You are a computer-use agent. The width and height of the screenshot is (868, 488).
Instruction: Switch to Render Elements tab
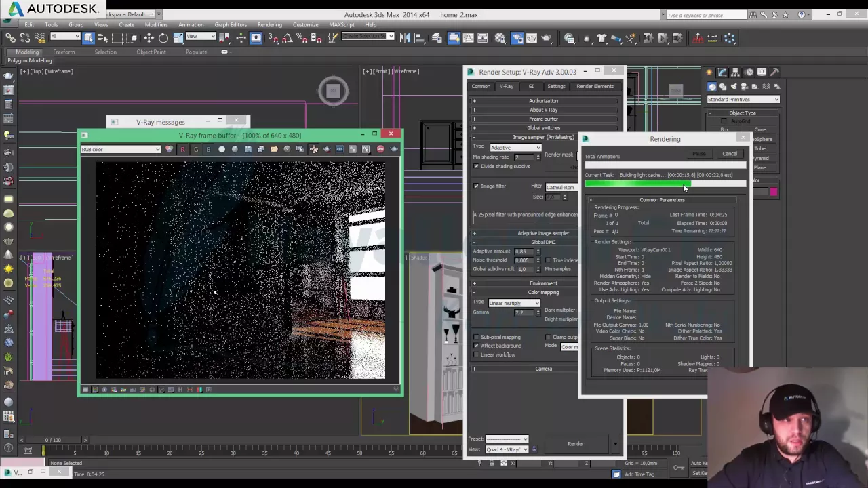tap(595, 86)
